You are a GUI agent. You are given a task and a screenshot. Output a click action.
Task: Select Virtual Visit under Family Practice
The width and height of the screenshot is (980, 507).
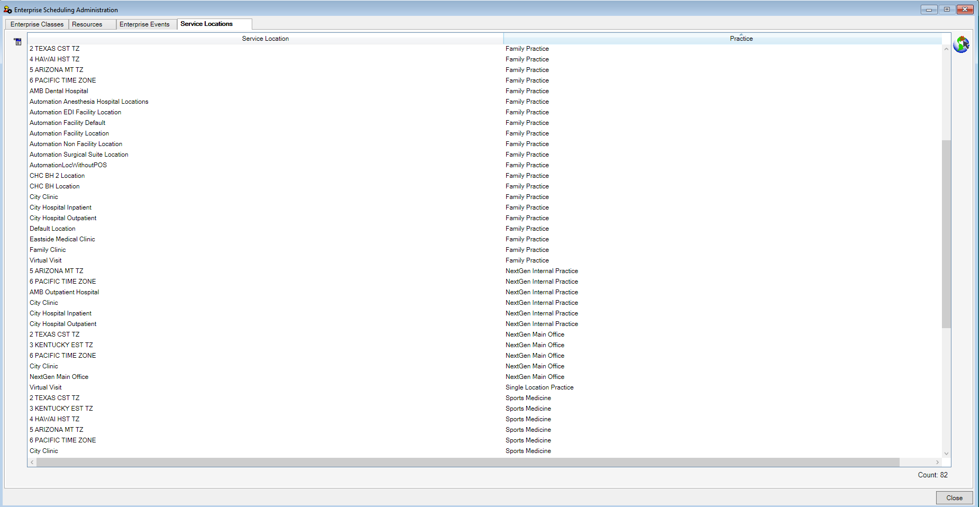tap(485, 260)
